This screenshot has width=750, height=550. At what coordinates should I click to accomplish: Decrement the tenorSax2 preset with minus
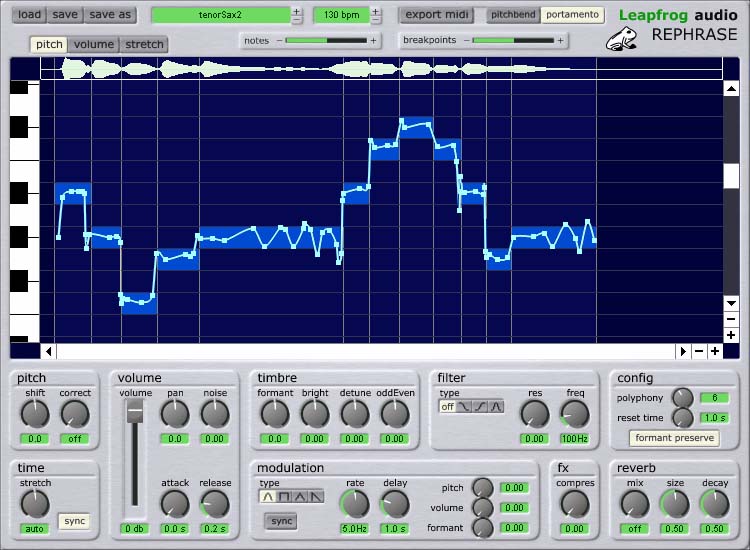297,20
